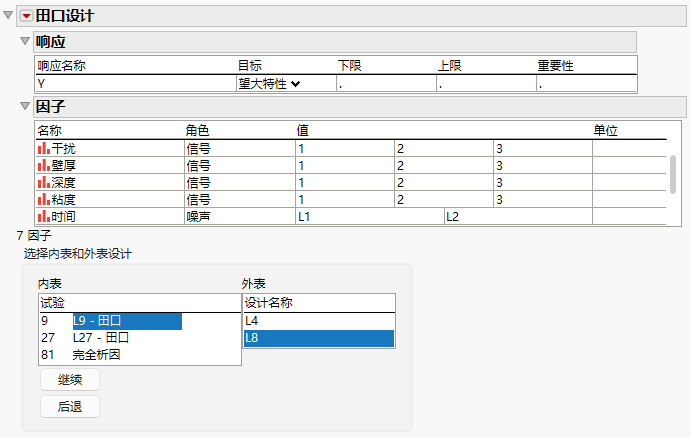
Task: Select inner array L9 - 田口
Action: 127,321
